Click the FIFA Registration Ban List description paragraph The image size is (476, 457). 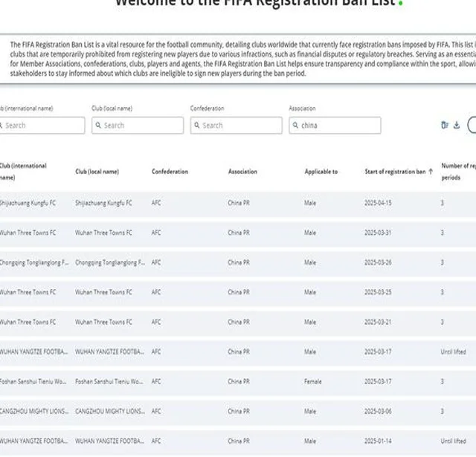[243, 59]
